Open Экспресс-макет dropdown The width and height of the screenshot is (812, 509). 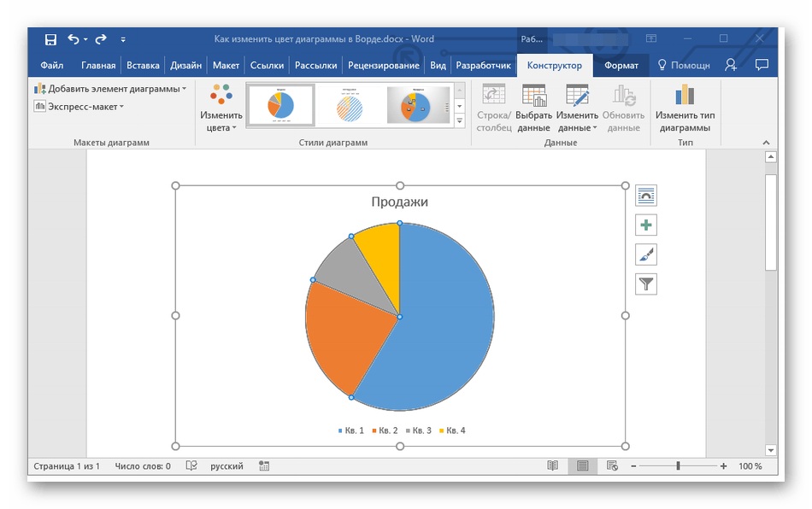click(x=79, y=107)
